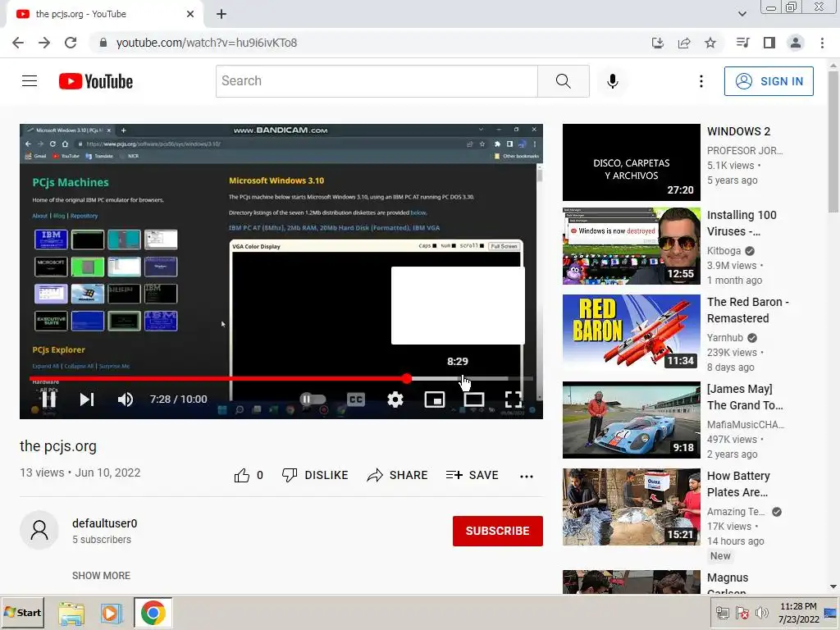Reload the YouTube page

(71, 43)
